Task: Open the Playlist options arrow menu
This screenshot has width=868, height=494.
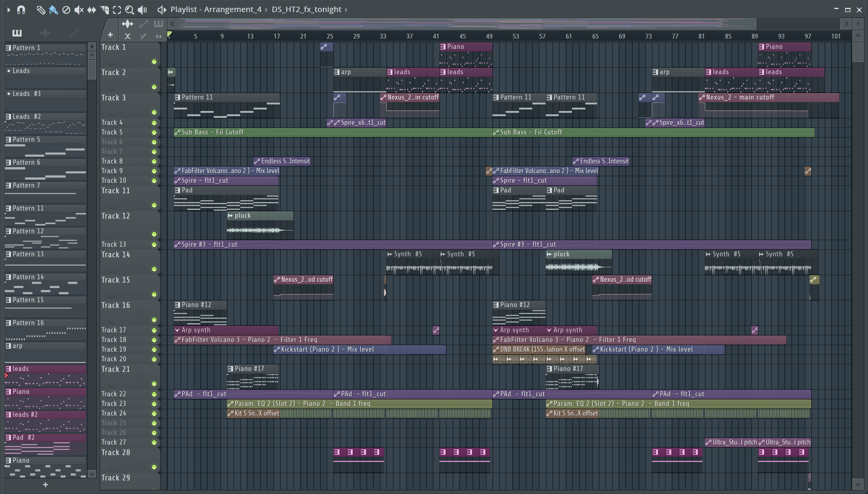Action: [9, 10]
